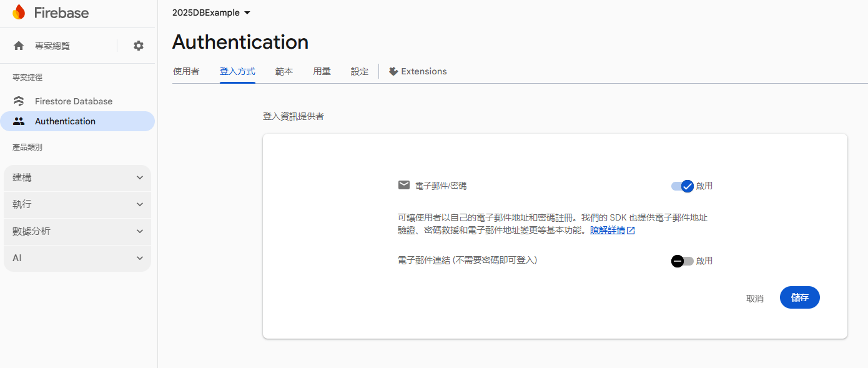Expand the 執行 category
The image size is (868, 368).
77,204
